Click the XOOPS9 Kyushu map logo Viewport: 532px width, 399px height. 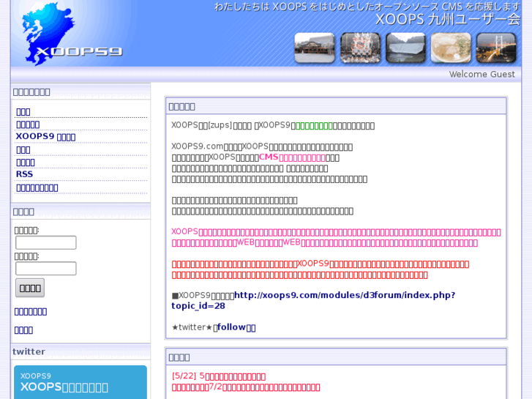(x=72, y=34)
